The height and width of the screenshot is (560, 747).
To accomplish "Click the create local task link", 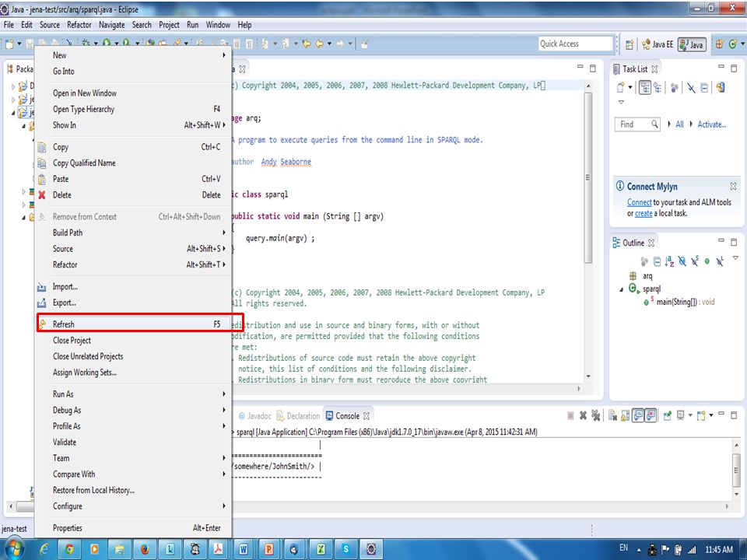I will click(x=644, y=213).
